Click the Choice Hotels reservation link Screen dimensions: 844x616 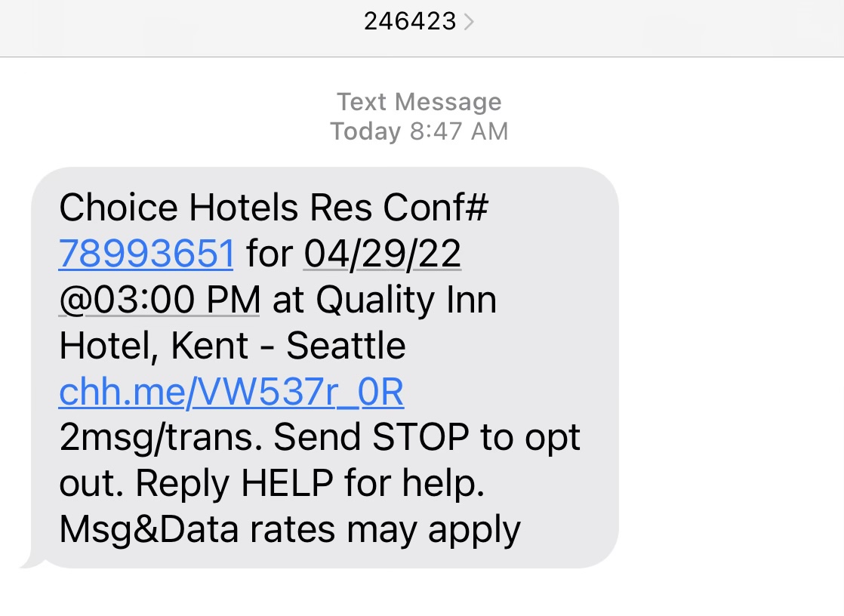230,391
